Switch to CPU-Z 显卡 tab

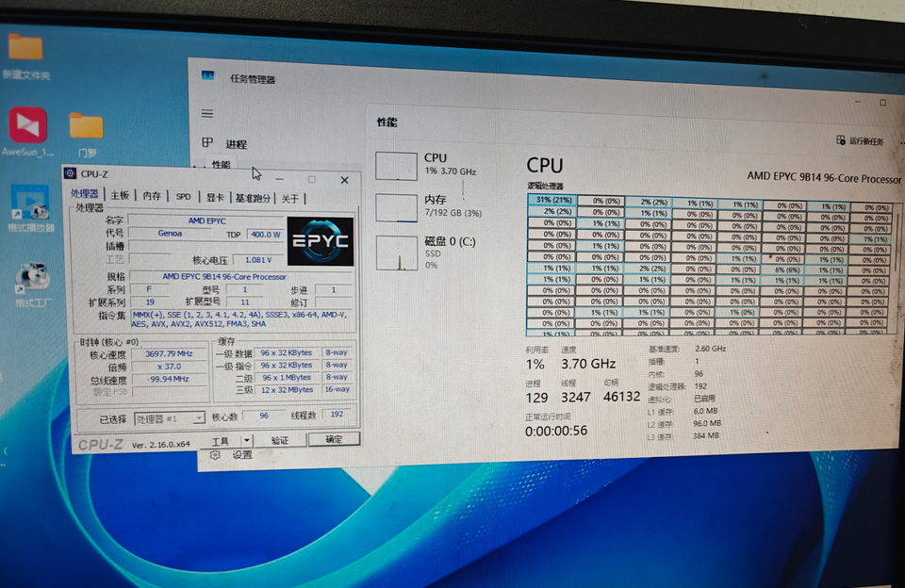tap(215, 197)
